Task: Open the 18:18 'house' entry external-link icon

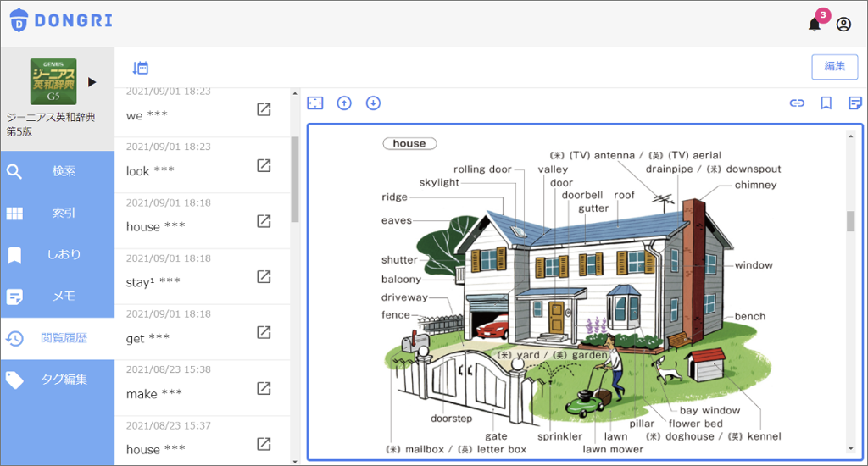Action: pos(264,221)
